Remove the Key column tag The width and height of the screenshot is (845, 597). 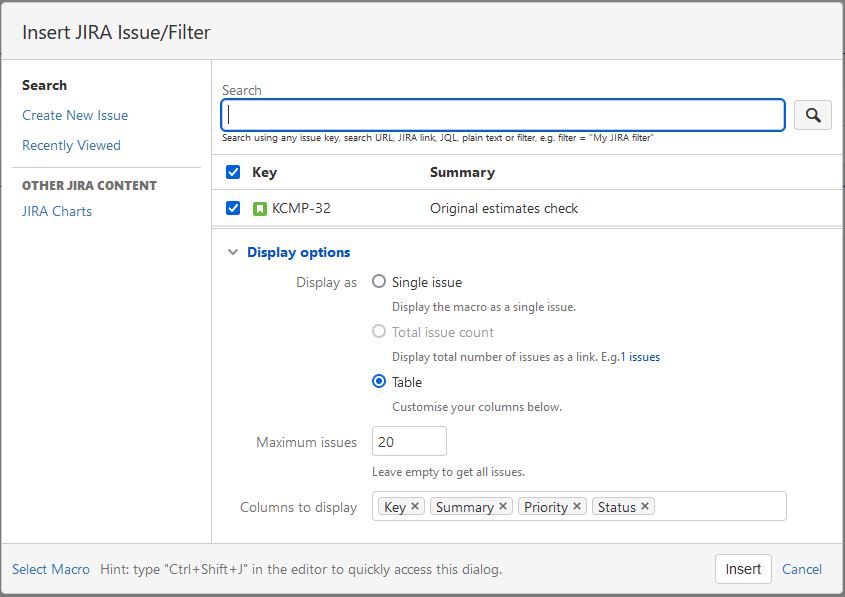click(415, 506)
